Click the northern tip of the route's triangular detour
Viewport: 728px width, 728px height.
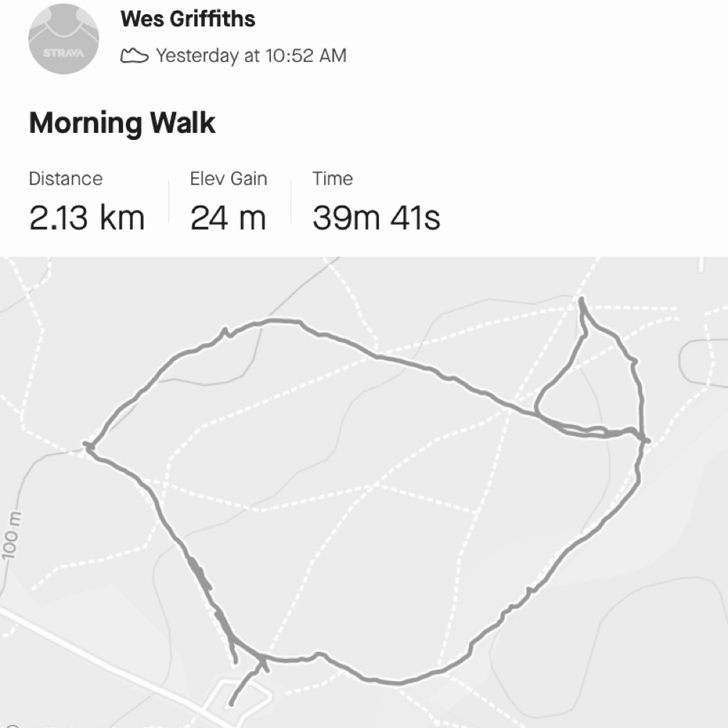coord(582,301)
